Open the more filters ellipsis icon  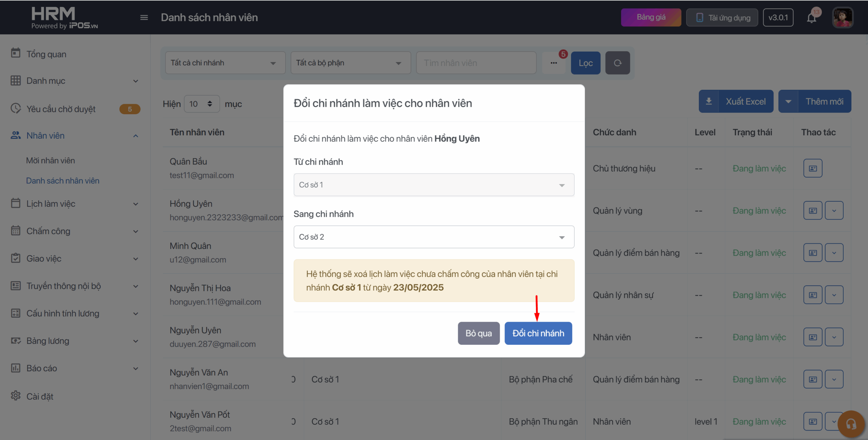[554, 63]
